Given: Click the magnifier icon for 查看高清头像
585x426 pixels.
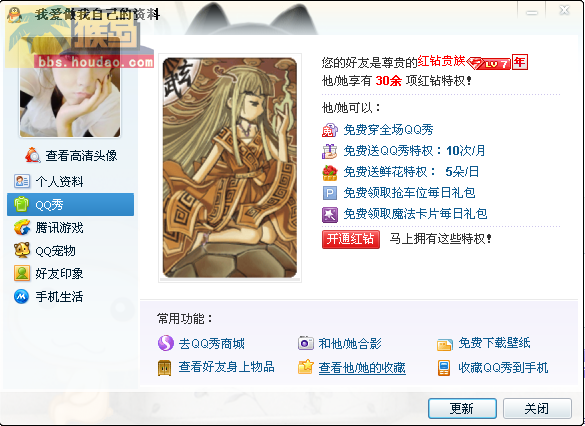Looking at the screenshot, I should click(32, 155).
